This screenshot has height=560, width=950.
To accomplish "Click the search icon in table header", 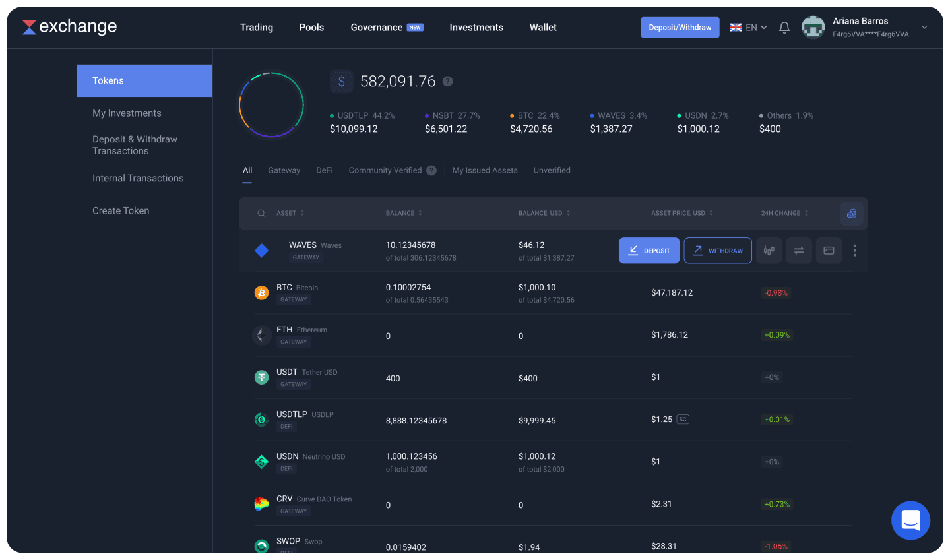I will pos(261,213).
